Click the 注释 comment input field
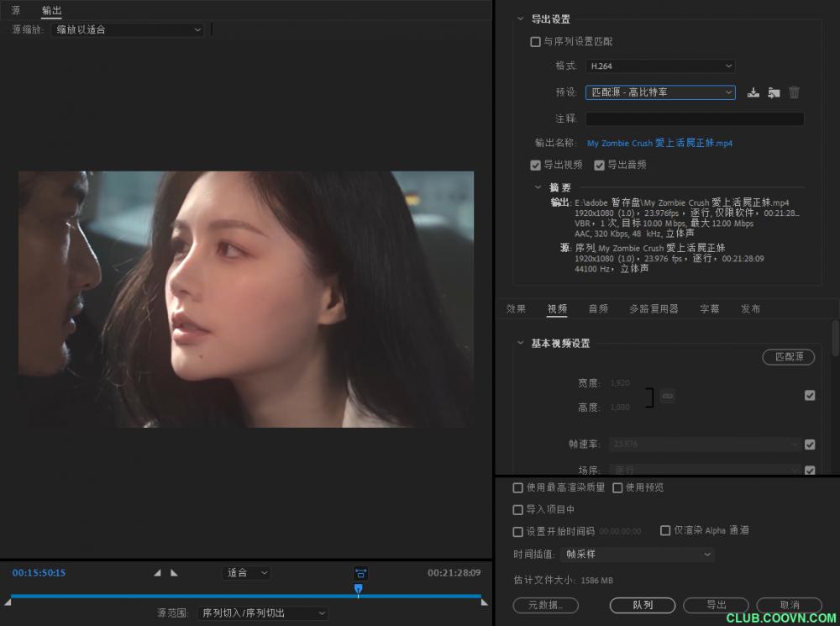Image resolution: width=840 pixels, height=626 pixels. tap(695, 118)
